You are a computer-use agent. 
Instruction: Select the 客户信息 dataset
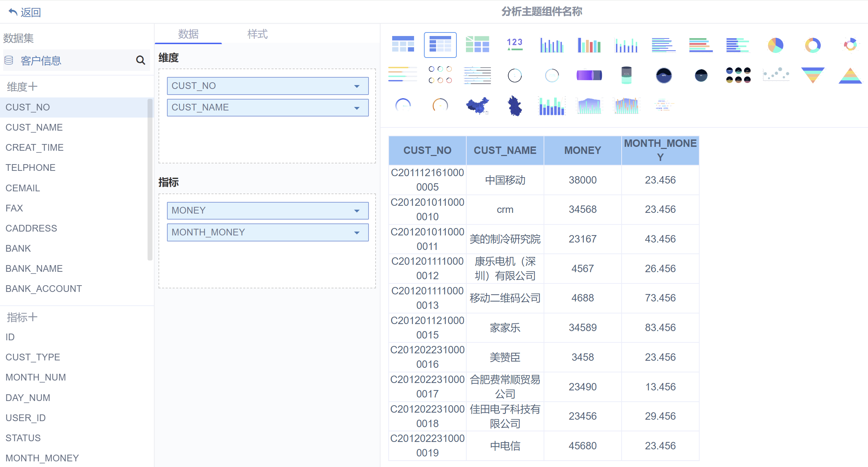(41, 61)
